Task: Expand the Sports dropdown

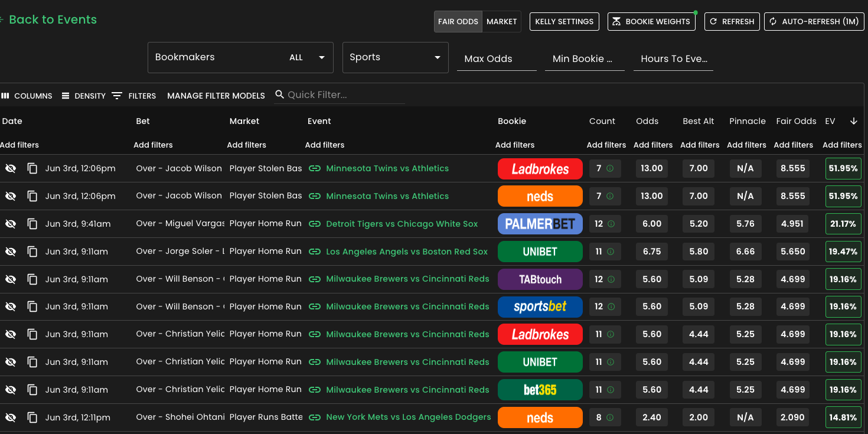Action: tap(396, 57)
